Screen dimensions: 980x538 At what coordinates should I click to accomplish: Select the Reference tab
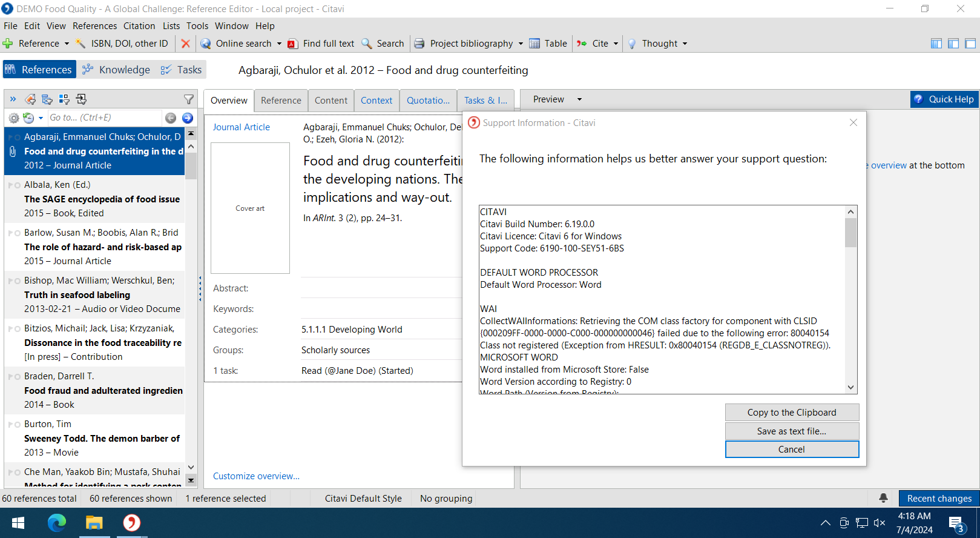pyautogui.click(x=281, y=101)
